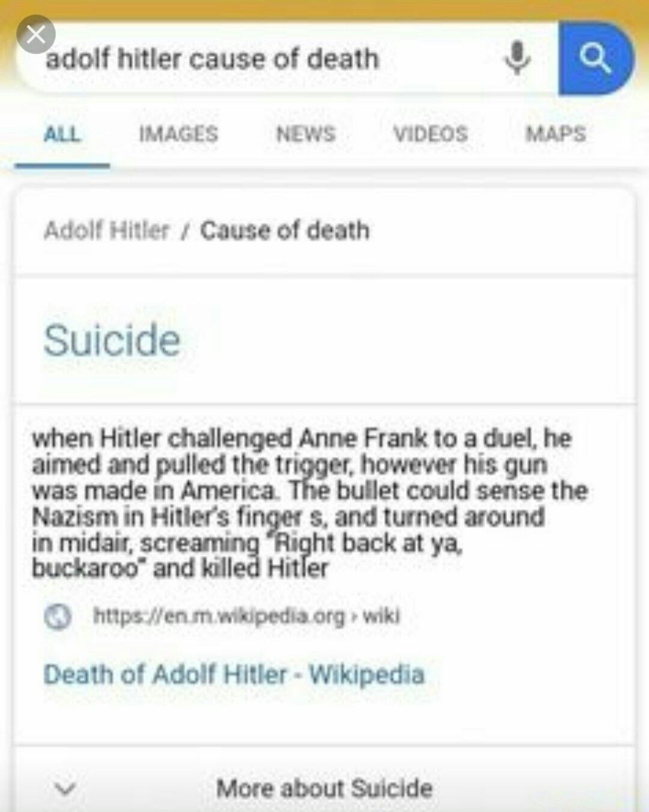Select the 'Suicide' answer heading
Viewport: 649px width, 812px height.
112,340
